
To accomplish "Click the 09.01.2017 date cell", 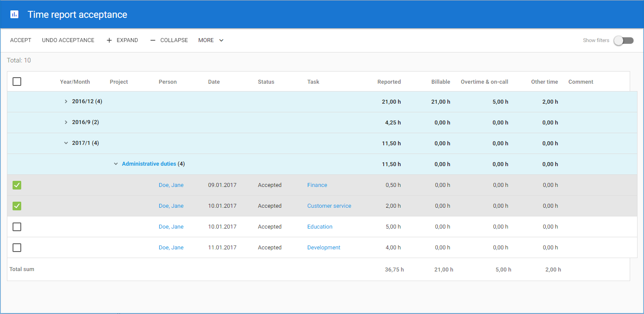I will point(222,185).
